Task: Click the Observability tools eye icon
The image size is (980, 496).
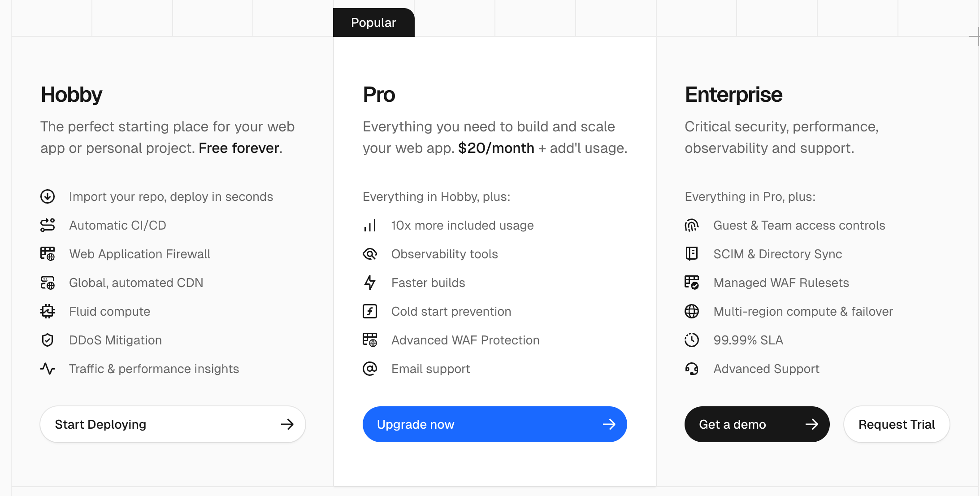Action: [370, 254]
